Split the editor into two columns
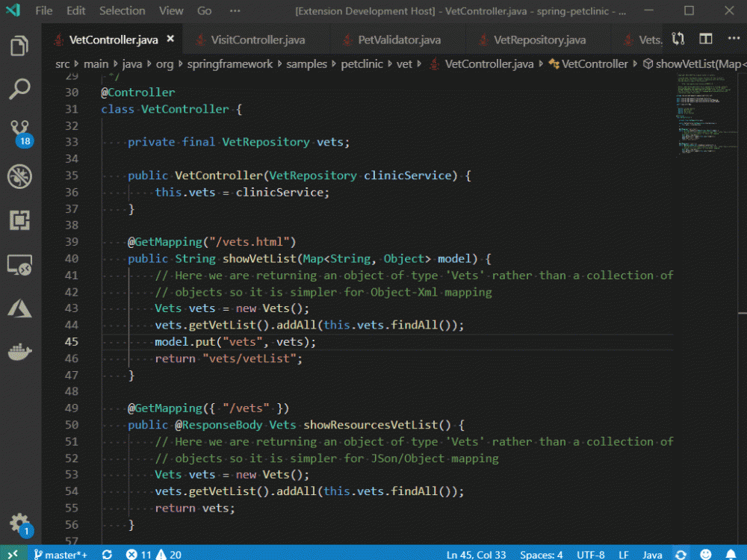This screenshot has width=747, height=560. pos(705,38)
